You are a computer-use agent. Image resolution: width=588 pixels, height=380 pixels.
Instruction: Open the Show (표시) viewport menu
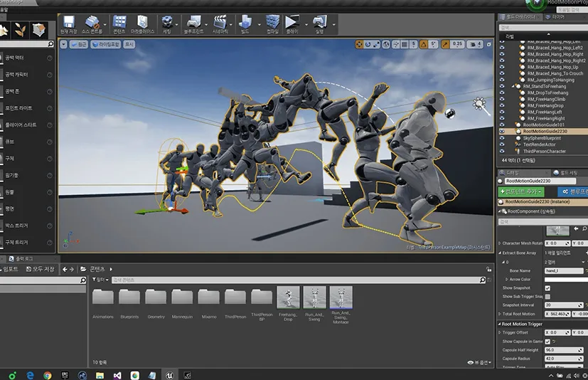129,44
